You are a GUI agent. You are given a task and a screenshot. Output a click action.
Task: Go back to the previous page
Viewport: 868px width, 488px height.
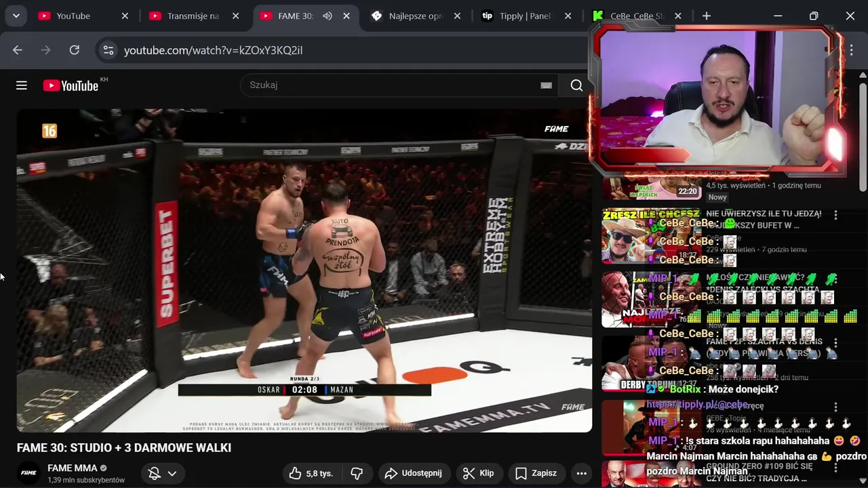(x=18, y=50)
